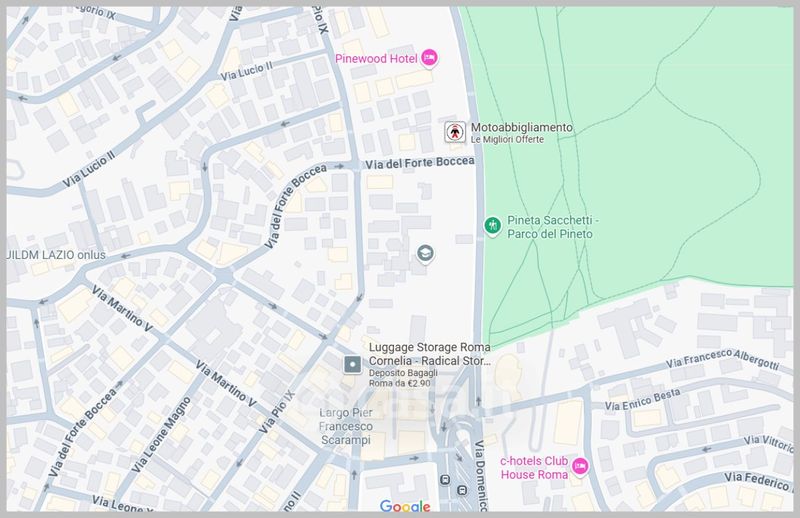Screen dimensions: 800x518
Task: Open the Motoabbigliamento place label
Action: click(522, 128)
